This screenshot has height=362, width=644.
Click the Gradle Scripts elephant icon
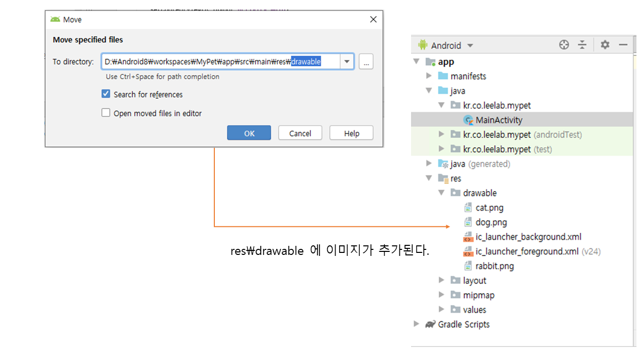430,324
